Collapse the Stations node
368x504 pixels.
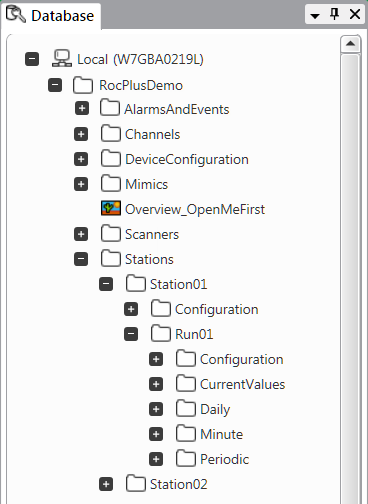(x=81, y=259)
